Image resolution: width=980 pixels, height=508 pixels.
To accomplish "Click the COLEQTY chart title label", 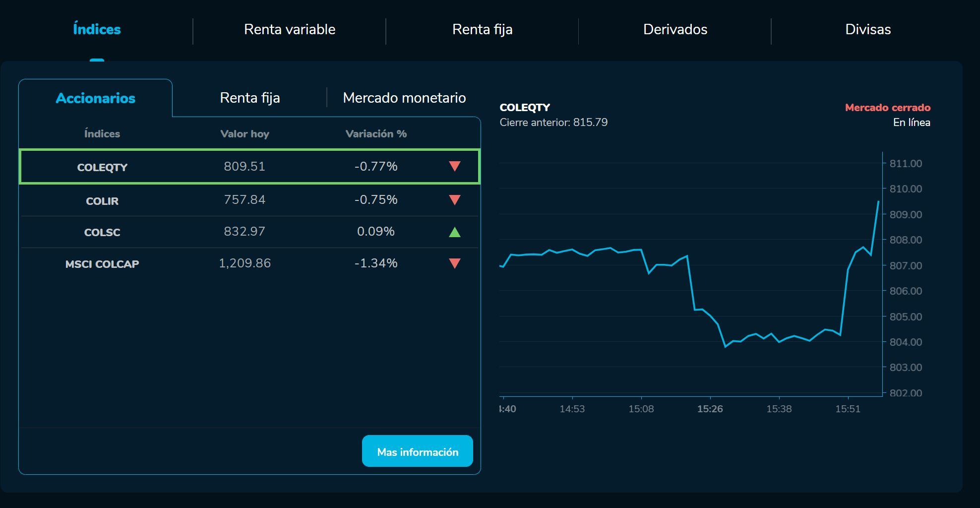I will point(525,107).
